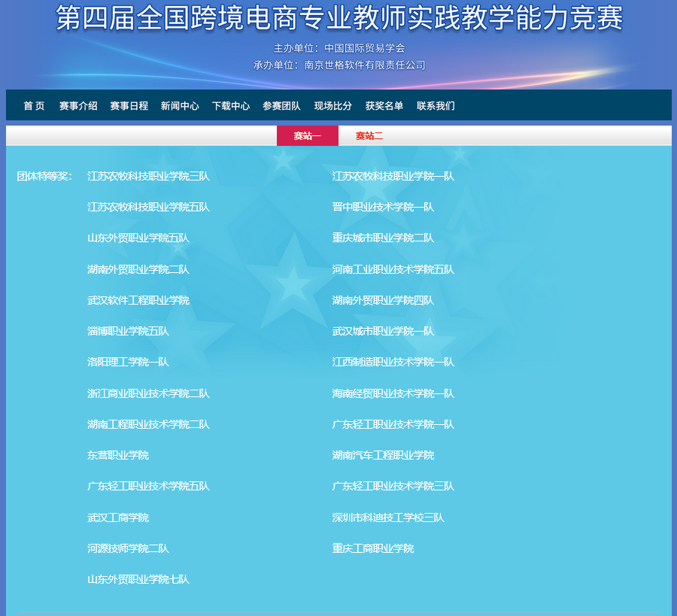The width and height of the screenshot is (677, 616).
Task: Go to 赛事日程 in navigation bar
Action: point(129,106)
